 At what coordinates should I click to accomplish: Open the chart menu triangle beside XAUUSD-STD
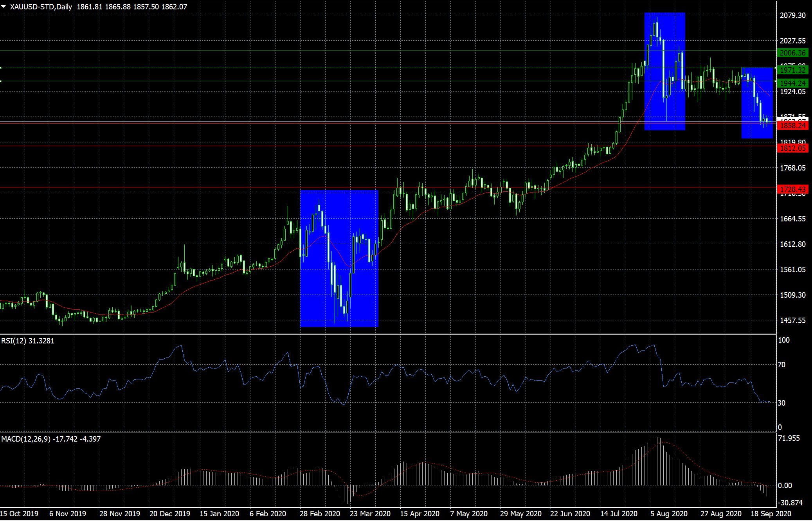(x=4, y=7)
